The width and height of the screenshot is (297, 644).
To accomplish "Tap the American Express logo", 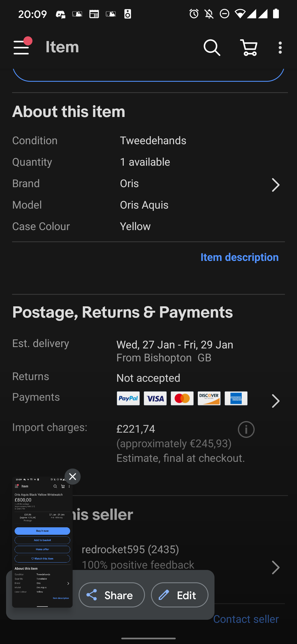I will click(x=236, y=398).
